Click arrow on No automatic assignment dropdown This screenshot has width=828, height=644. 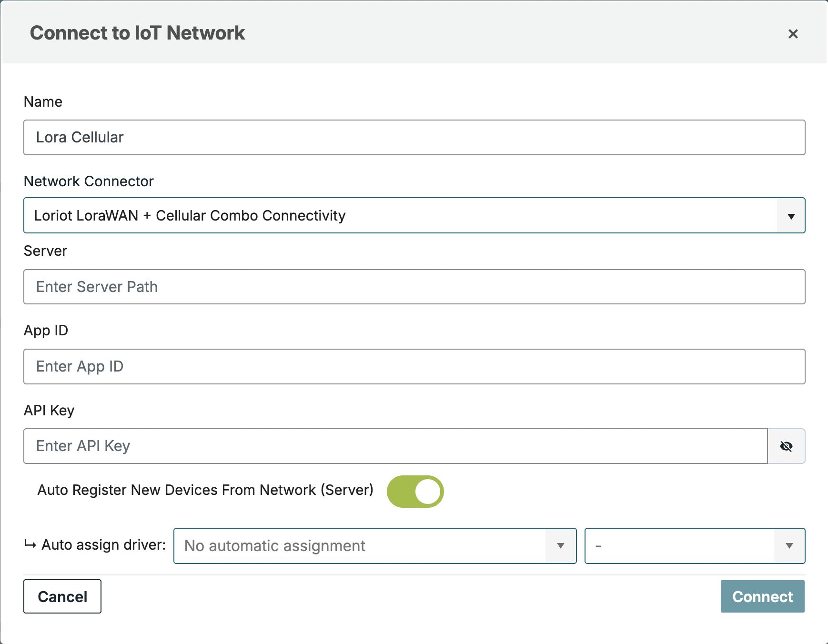pyautogui.click(x=561, y=546)
